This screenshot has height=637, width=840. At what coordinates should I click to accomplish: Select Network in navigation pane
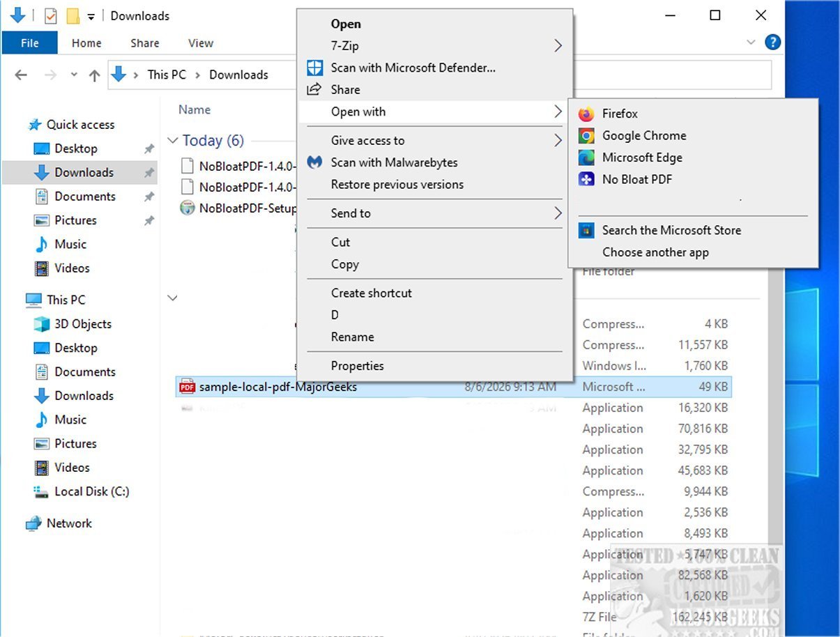point(69,523)
